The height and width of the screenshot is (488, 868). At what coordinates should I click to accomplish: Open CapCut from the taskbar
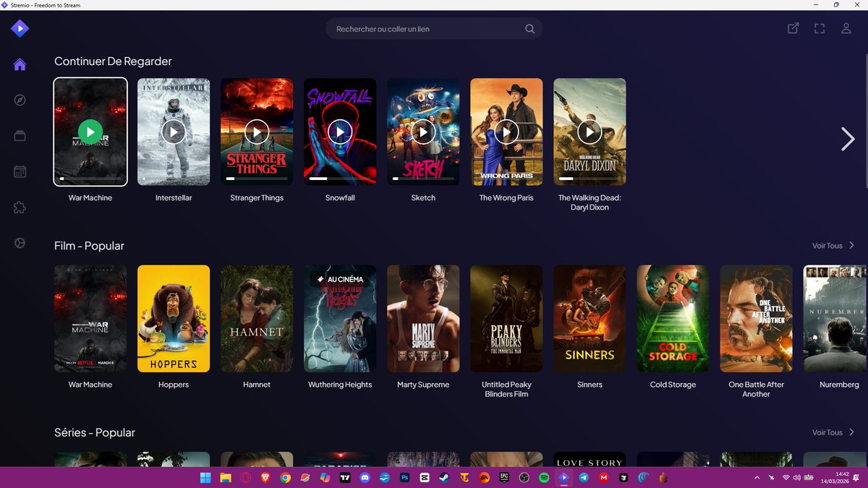click(425, 477)
